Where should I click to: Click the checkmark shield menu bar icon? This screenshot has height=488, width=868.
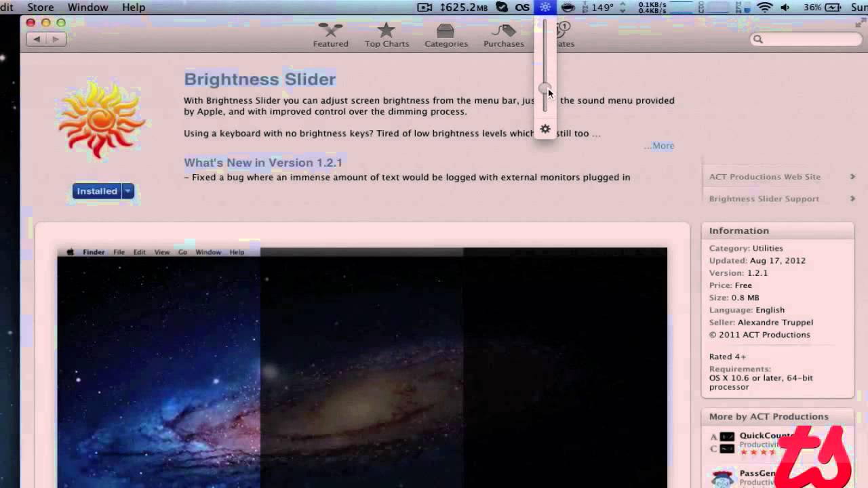pos(502,7)
